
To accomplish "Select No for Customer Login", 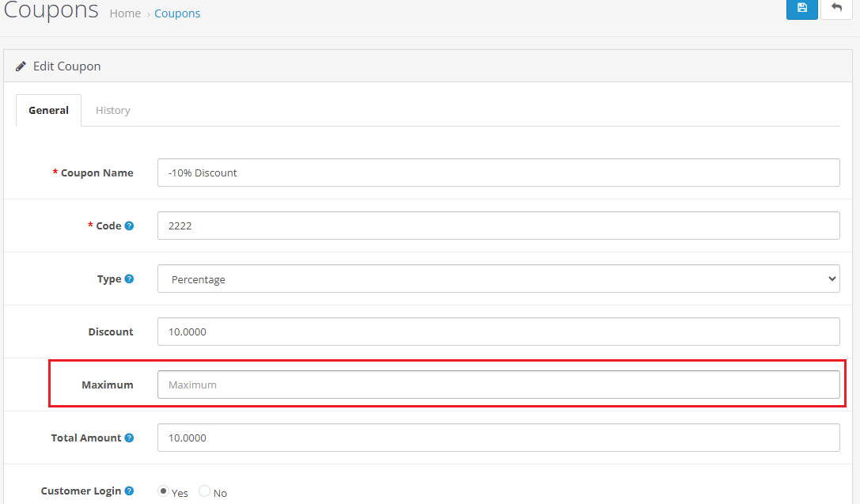I will coord(204,491).
